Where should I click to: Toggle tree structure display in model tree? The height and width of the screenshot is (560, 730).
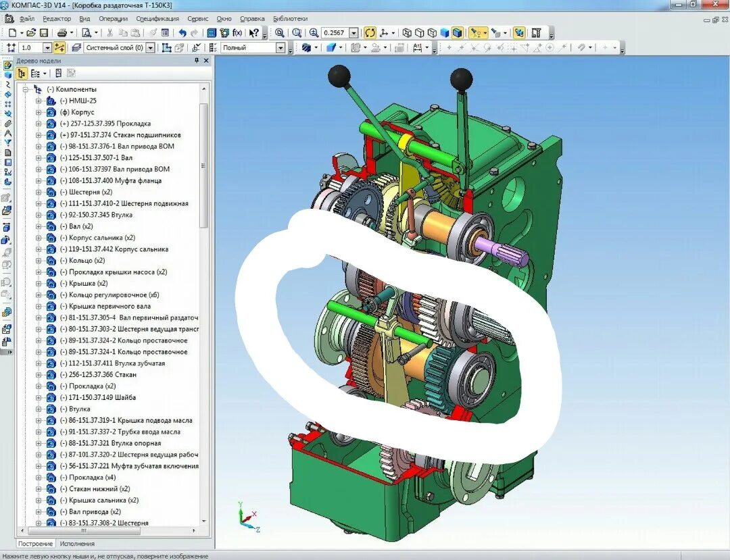point(22,74)
